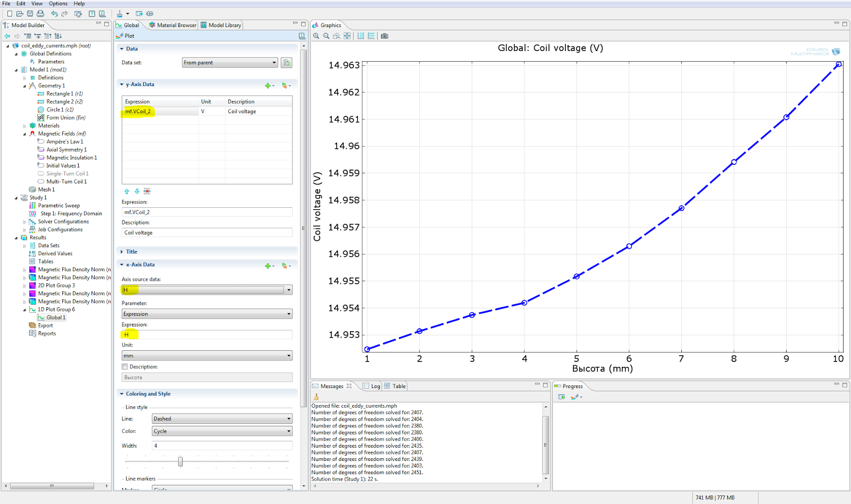Click the Print icon in main toolbar
This screenshot has height=504, width=851.
[40, 14]
